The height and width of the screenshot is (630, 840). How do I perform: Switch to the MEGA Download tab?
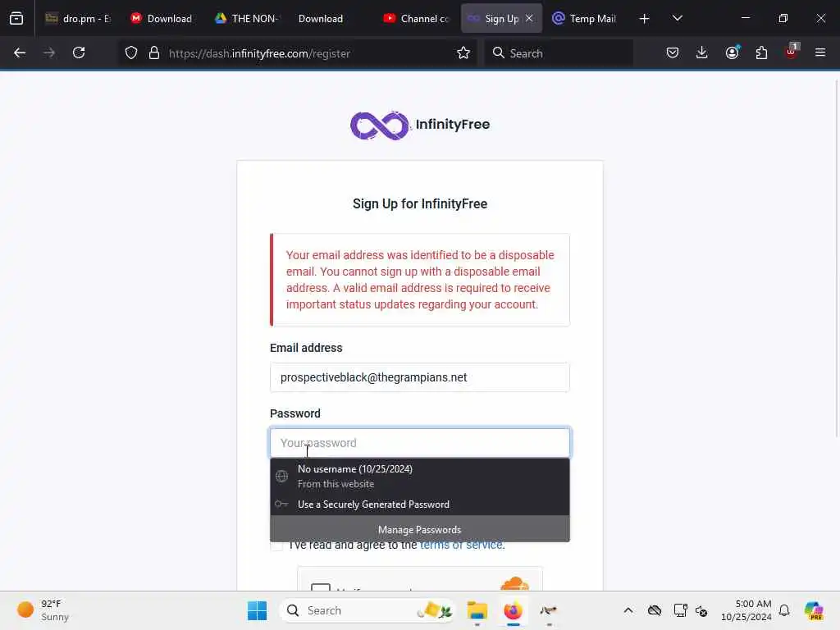coord(162,18)
